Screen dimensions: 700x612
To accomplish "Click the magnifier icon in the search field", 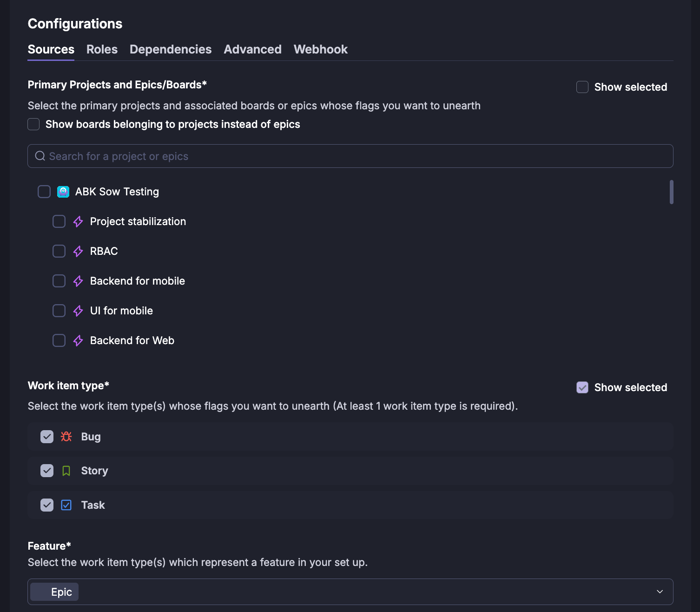I will tap(40, 156).
